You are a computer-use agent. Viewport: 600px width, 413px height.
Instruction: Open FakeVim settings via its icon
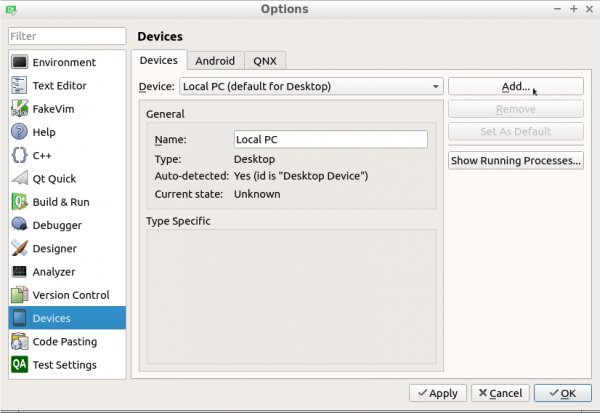click(19, 109)
